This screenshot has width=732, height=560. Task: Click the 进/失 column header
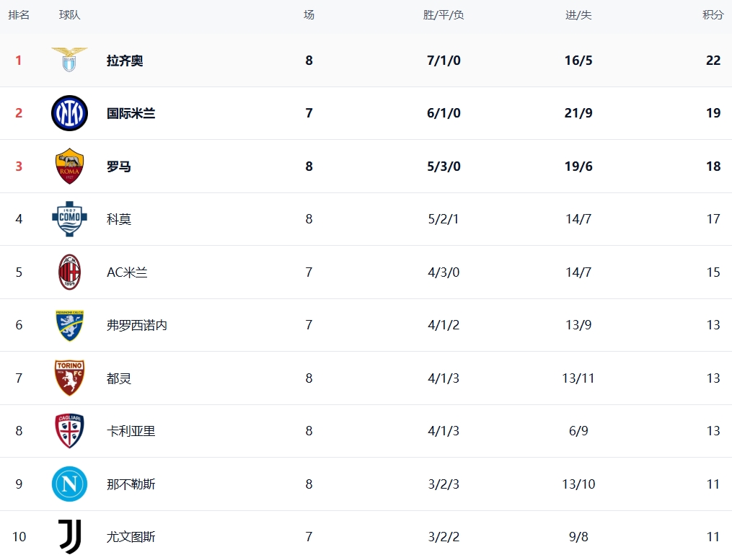[578, 15]
